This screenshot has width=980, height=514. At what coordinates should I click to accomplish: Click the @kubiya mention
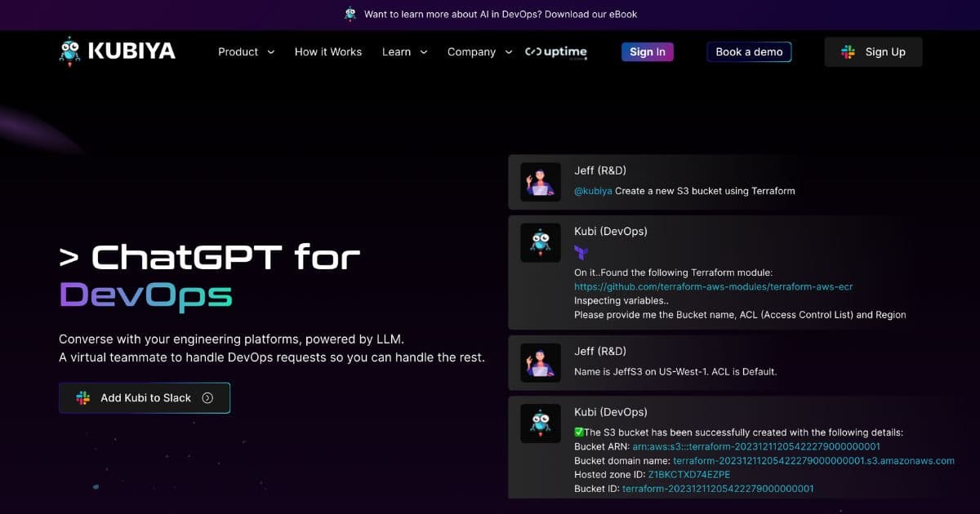click(x=593, y=191)
